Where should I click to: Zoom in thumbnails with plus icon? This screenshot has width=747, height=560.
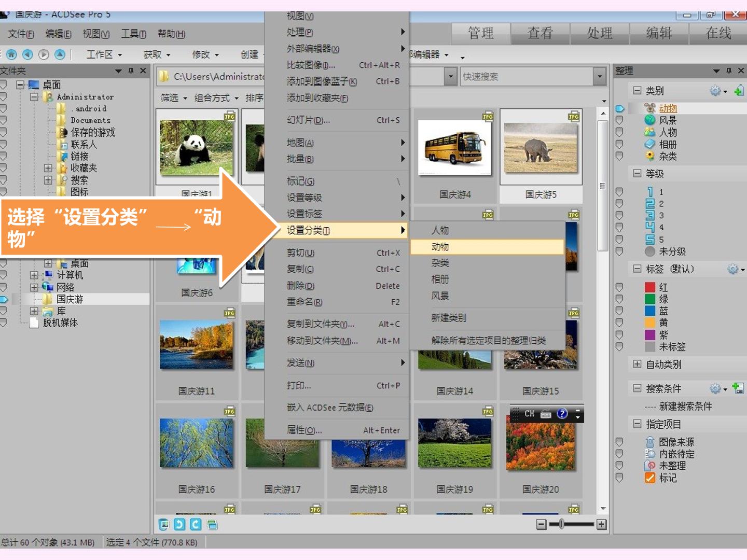[x=601, y=524]
